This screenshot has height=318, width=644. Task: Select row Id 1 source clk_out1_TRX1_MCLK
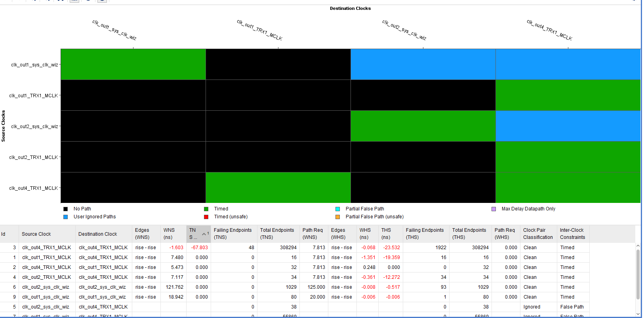point(47,257)
